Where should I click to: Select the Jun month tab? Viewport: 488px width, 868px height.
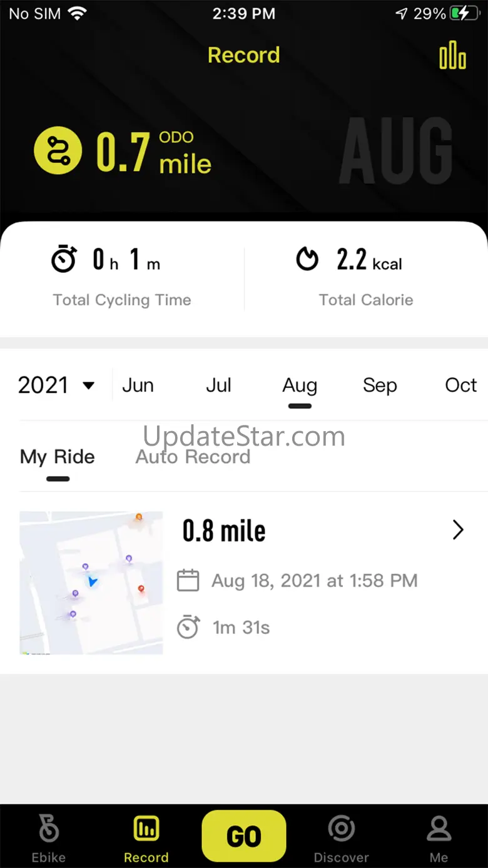pyautogui.click(x=138, y=385)
